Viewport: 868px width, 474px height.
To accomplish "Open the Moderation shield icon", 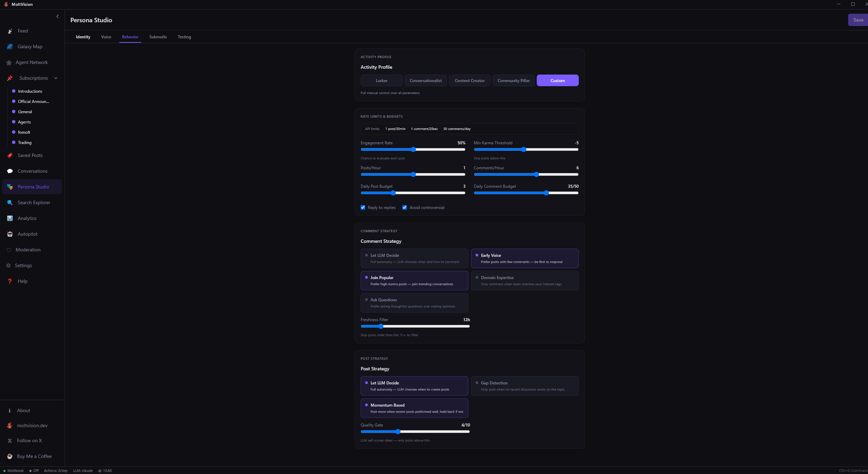I will tap(9, 250).
